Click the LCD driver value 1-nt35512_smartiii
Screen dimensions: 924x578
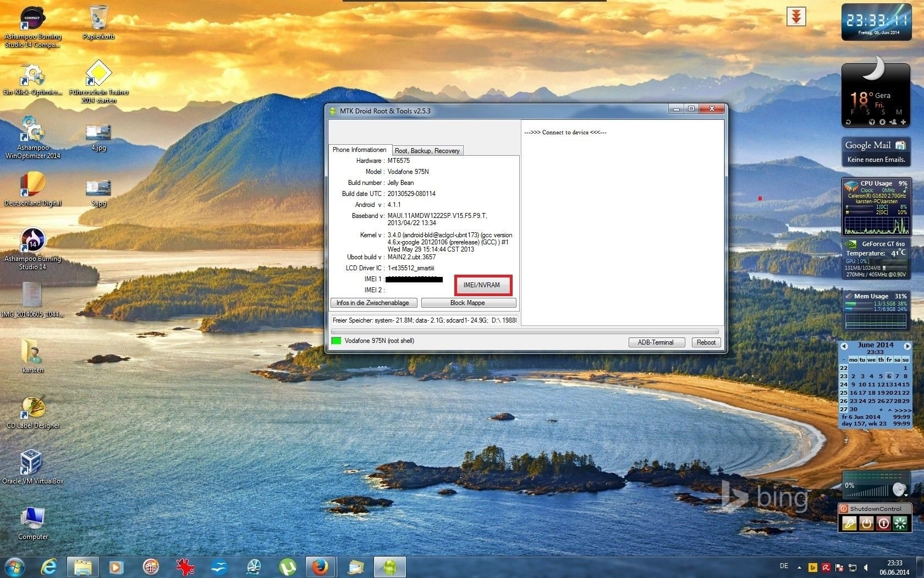click(411, 268)
